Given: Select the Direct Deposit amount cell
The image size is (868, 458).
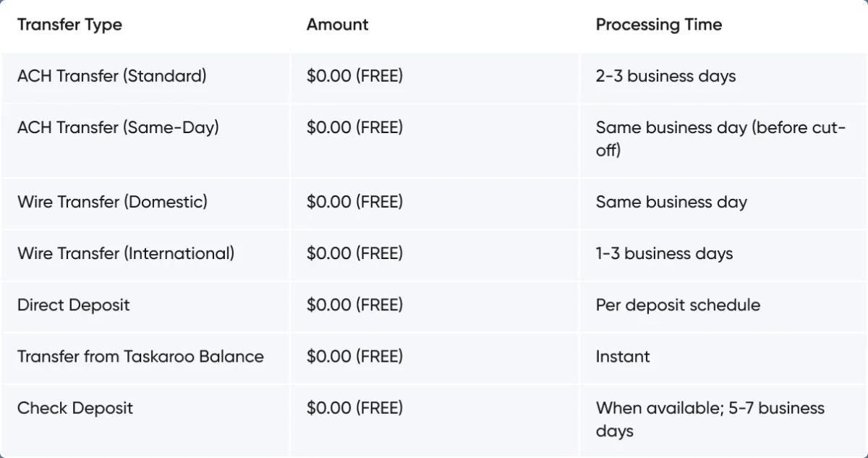Looking at the screenshot, I should coord(354,305).
